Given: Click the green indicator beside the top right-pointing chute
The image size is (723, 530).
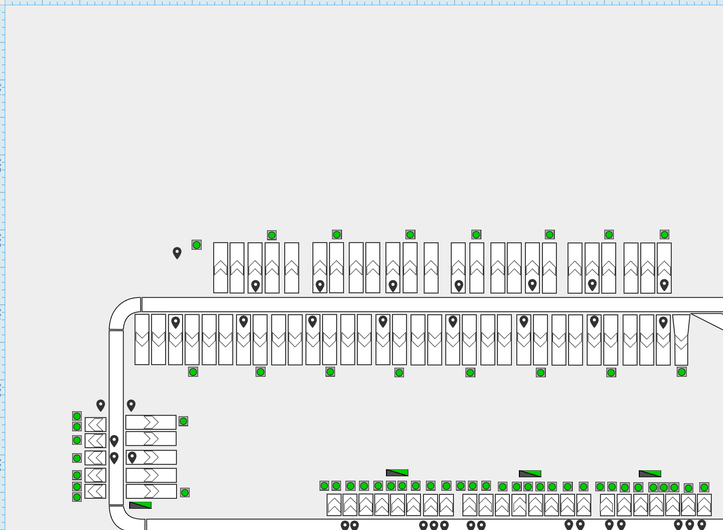Looking at the screenshot, I should [183, 422].
